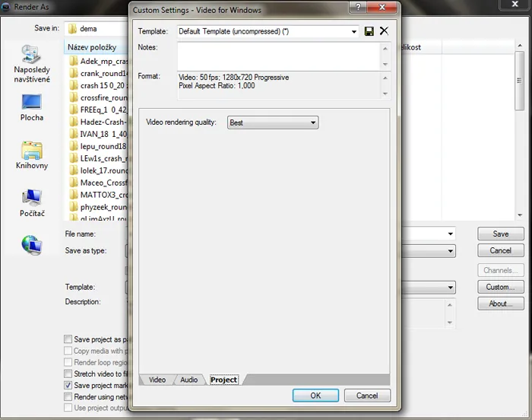This screenshot has height=420, width=532.
Task: Delete the template using the X icon
Action: (384, 31)
